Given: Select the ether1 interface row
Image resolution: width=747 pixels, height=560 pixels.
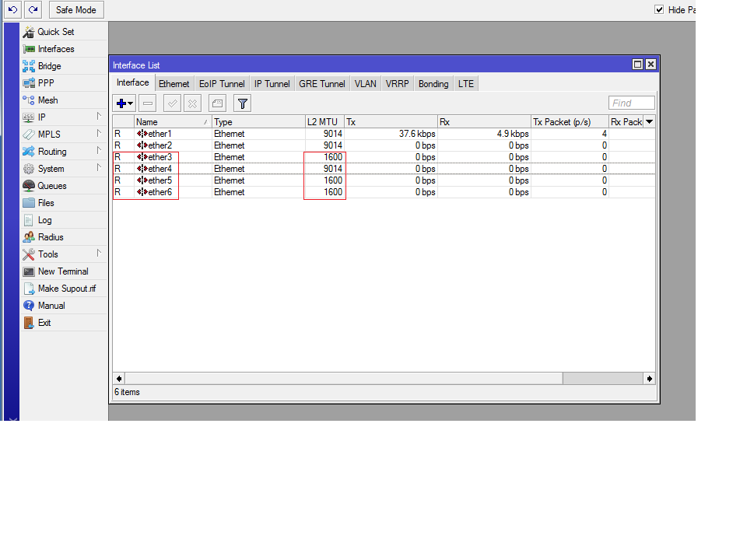Looking at the screenshot, I should pyautogui.click(x=384, y=134).
